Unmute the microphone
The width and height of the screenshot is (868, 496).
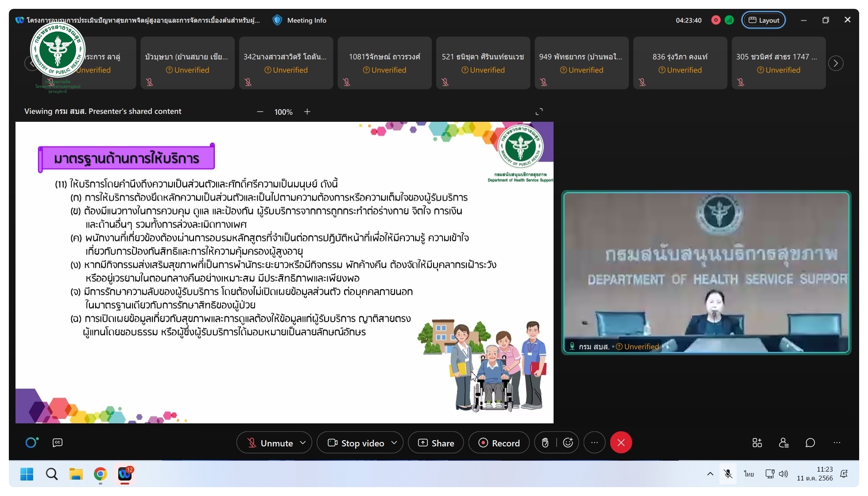[x=270, y=443]
